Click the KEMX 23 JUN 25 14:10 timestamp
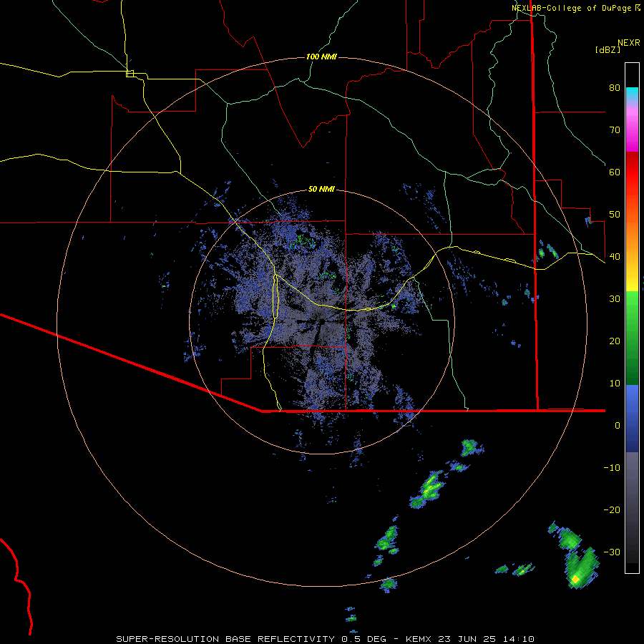This screenshot has height=644, width=644. tap(470, 639)
